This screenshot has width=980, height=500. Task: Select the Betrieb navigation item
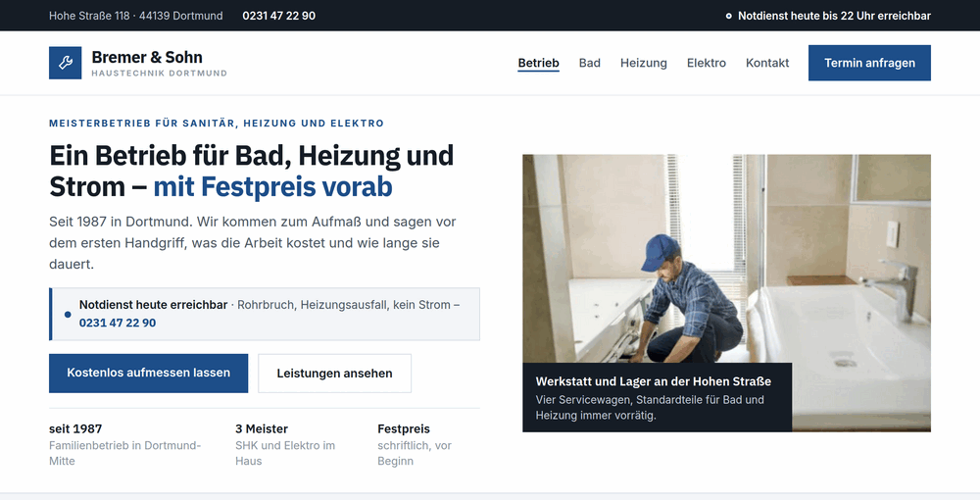538,63
